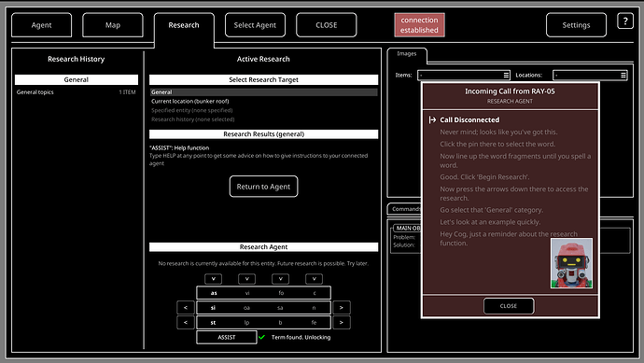Shift the 'si' row left

(186, 308)
